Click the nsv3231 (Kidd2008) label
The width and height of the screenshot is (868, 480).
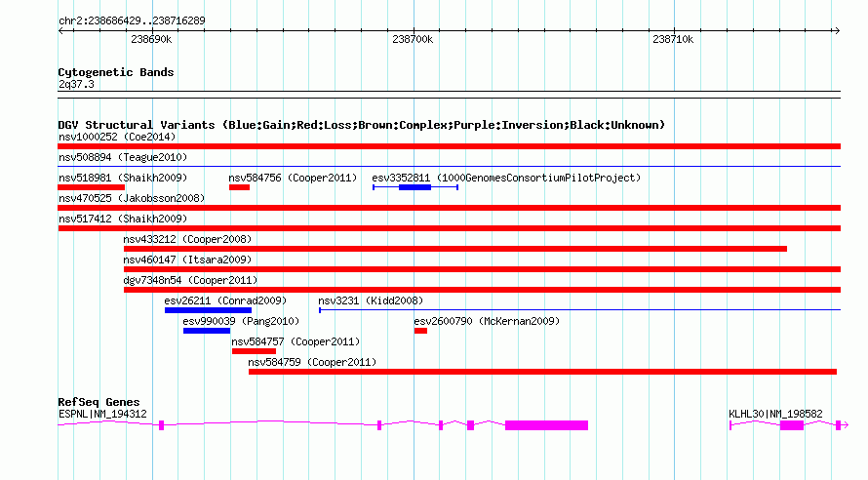371,300
